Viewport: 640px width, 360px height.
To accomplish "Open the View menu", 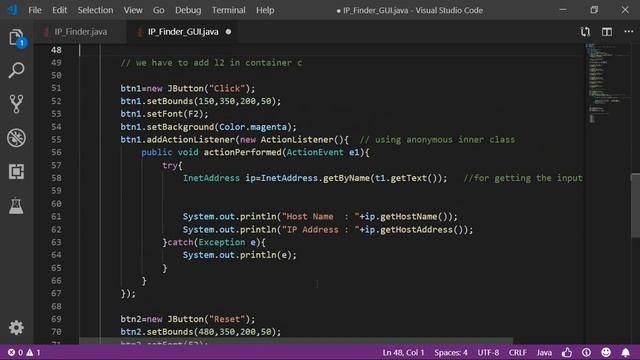I will point(133,10).
